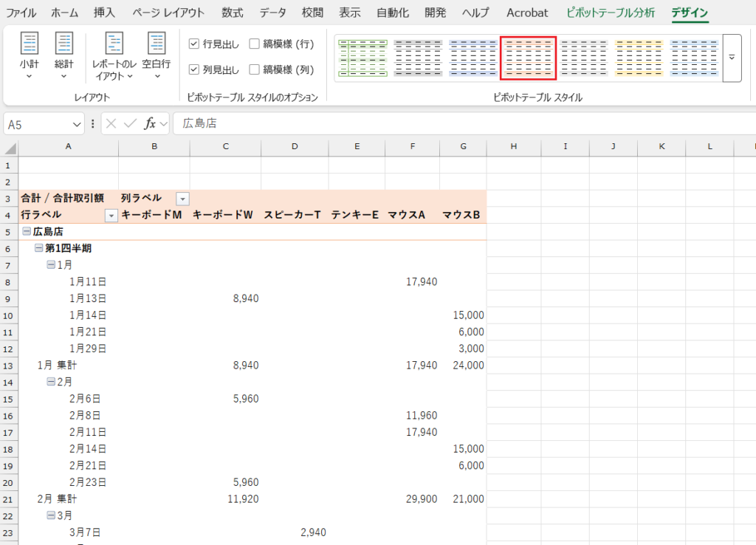Screen dimensions: 756x545
Task: Open the 列ラベル filter dropdown
Action: pyautogui.click(x=182, y=199)
